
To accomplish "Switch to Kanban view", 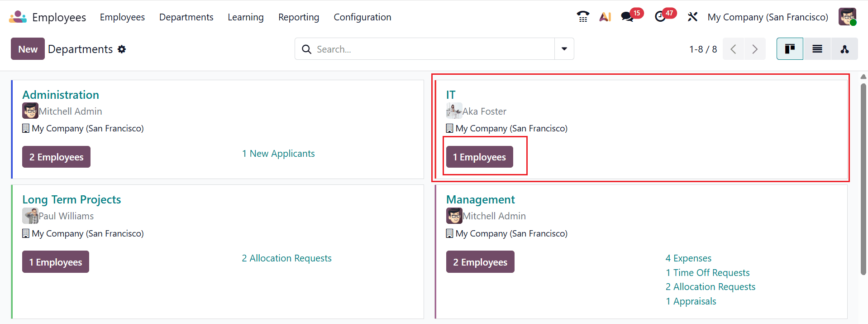I will 790,49.
